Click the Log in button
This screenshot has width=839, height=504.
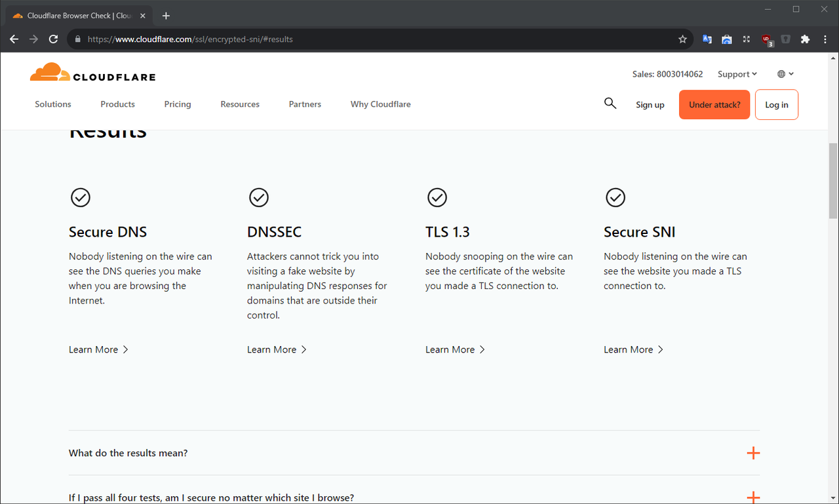coord(777,105)
